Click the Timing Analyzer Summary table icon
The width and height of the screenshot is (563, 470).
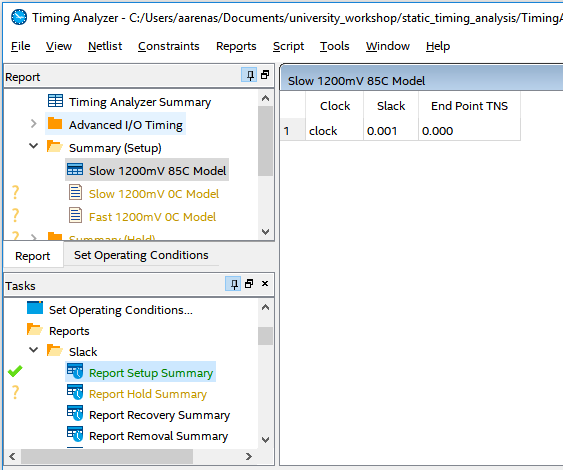coord(55,101)
